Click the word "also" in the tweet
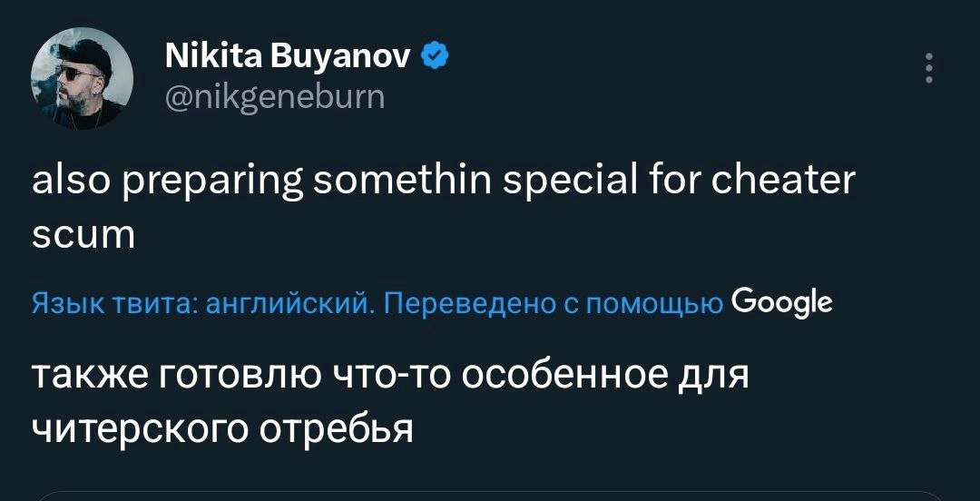This screenshot has width=980, height=501. click(65, 182)
